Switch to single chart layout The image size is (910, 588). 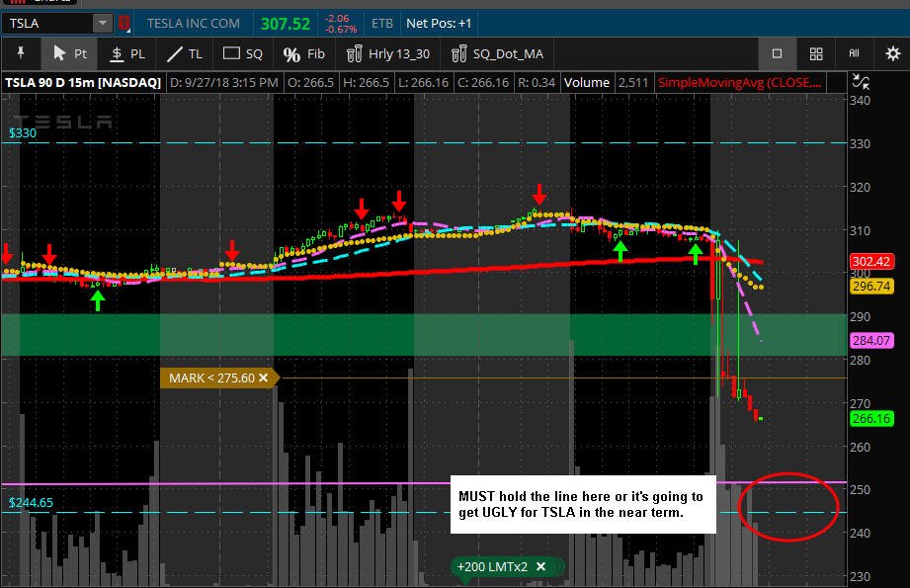click(x=777, y=54)
